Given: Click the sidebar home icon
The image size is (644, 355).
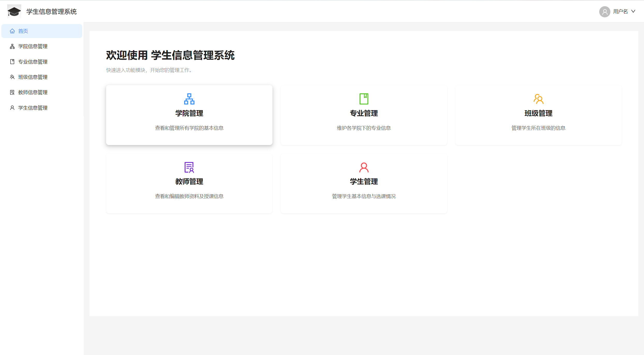Looking at the screenshot, I should point(12,31).
